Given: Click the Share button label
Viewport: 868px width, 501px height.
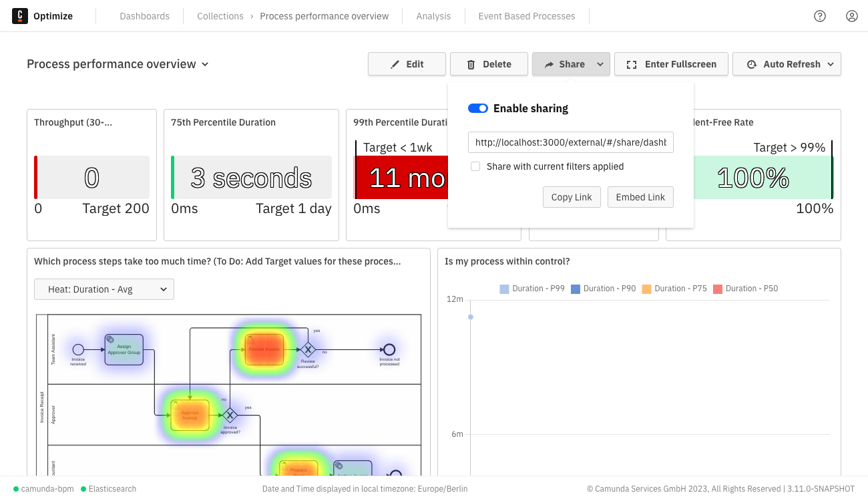Looking at the screenshot, I should pyautogui.click(x=572, y=64).
